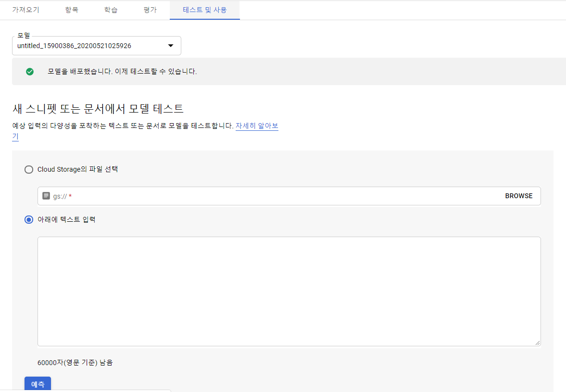The image size is (566, 392).
Task: Expand the 모델 dropdown arrow
Action: (x=171, y=46)
